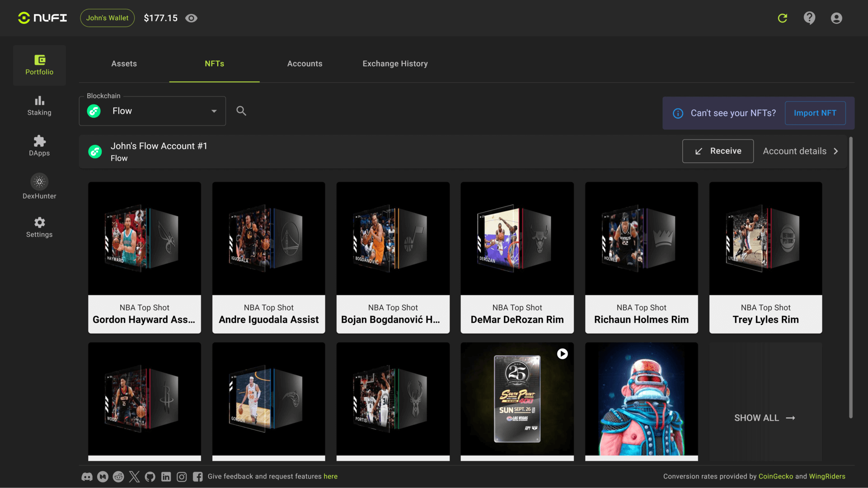
Task: Open DeMar DeRozan Rim NFT thumbnail
Action: click(517, 238)
